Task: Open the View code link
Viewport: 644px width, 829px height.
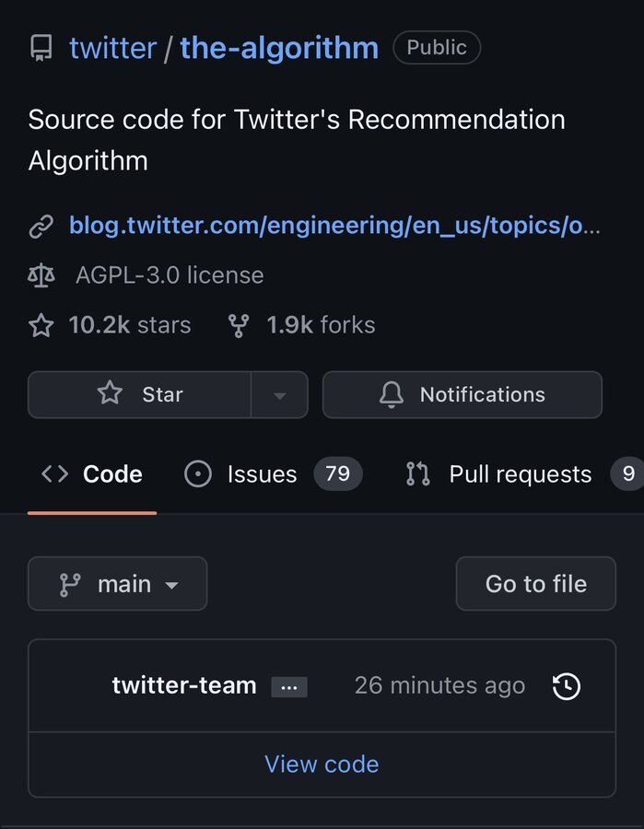Action: (x=322, y=765)
